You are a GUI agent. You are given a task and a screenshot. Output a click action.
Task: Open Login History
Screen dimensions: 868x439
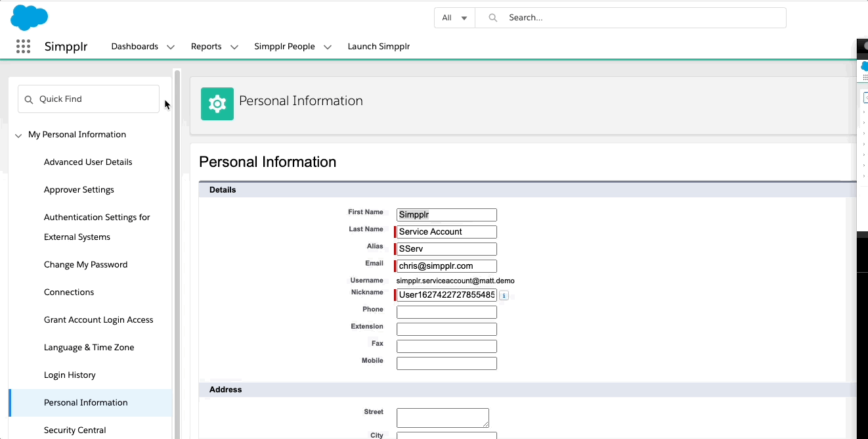(70, 375)
